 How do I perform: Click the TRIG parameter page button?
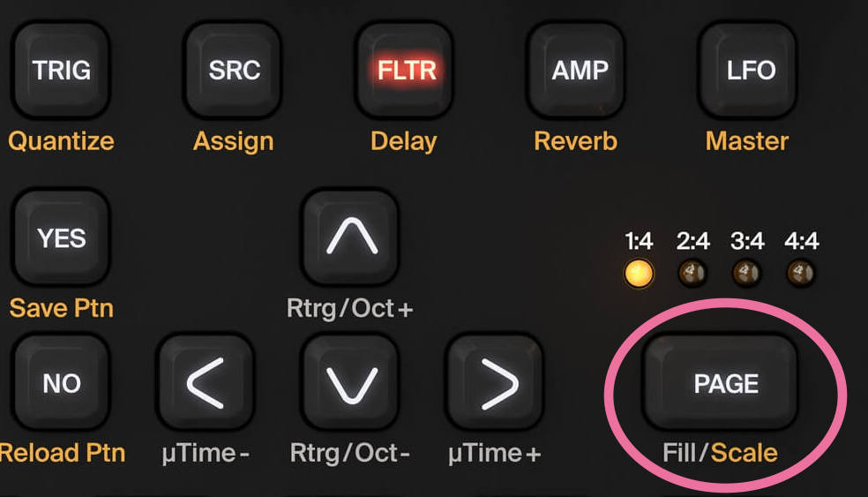[61, 70]
